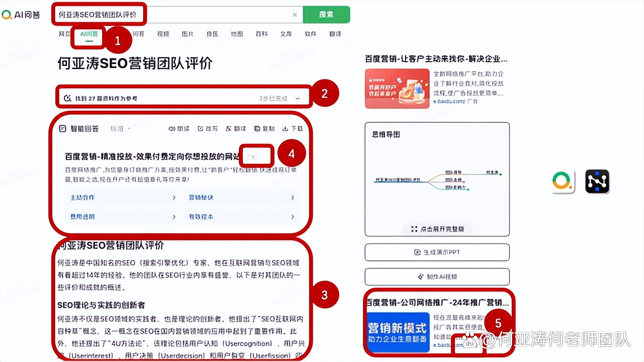Click the dark N-shaped AI app icon
Viewport: 644px width, 362px height.
(597, 181)
